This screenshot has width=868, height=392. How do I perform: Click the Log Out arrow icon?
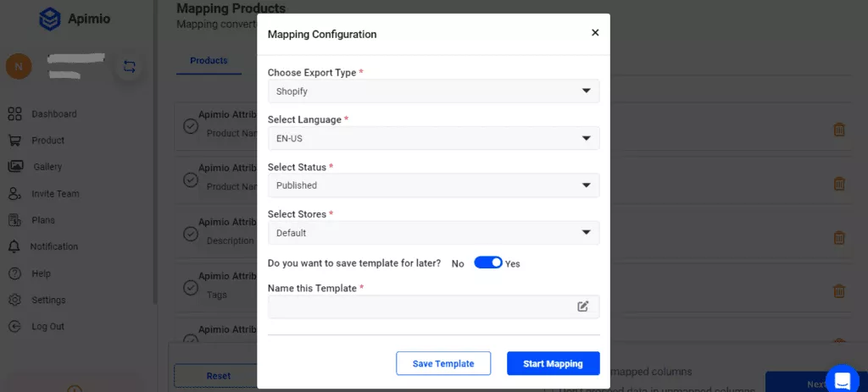pyautogui.click(x=14, y=326)
